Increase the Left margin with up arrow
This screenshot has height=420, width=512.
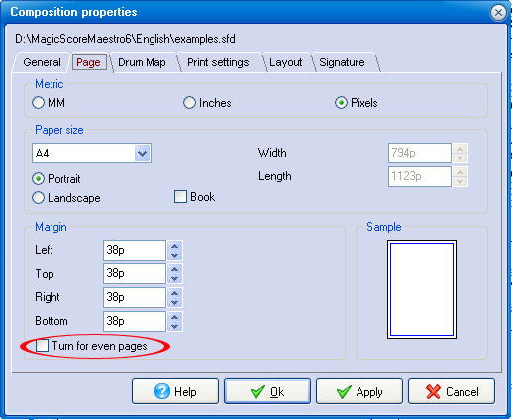click(175, 246)
